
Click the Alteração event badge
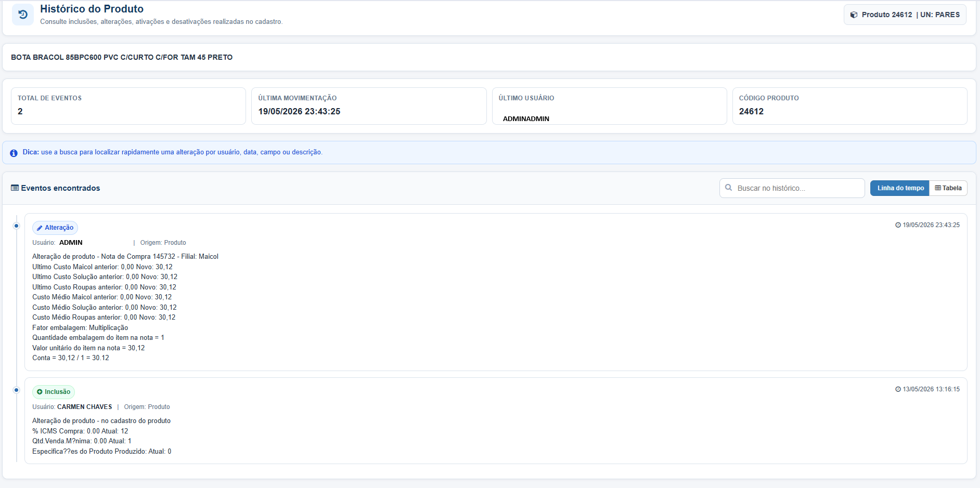[x=55, y=228]
